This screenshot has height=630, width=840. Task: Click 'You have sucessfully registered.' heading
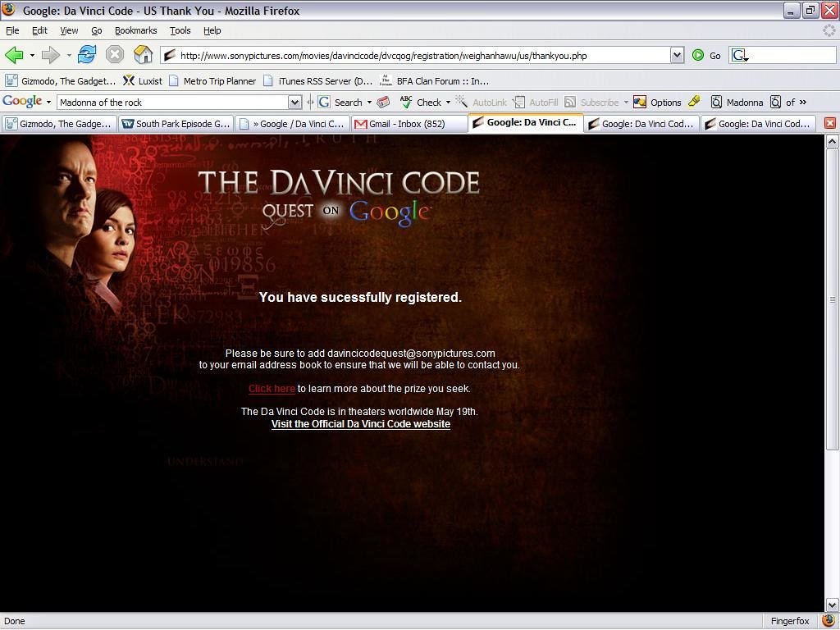pyautogui.click(x=360, y=297)
